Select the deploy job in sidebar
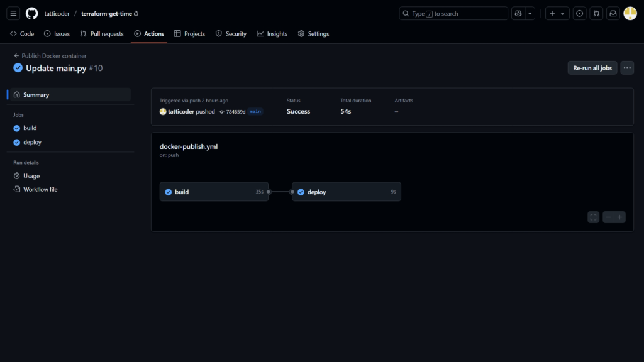Viewport: 644px width, 362px height. [32, 142]
